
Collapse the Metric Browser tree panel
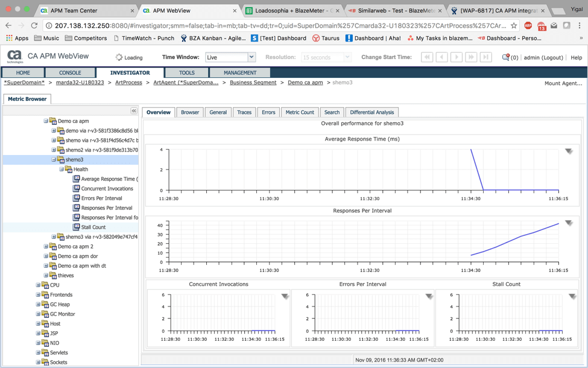coord(134,110)
